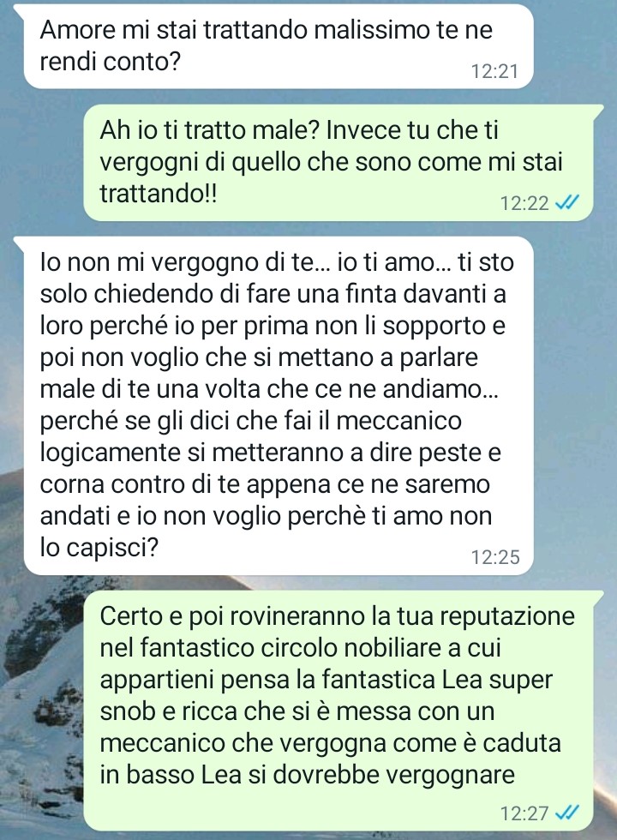Tap the blue read ticks at 12:22
This screenshot has height=840, width=617.
click(x=567, y=203)
